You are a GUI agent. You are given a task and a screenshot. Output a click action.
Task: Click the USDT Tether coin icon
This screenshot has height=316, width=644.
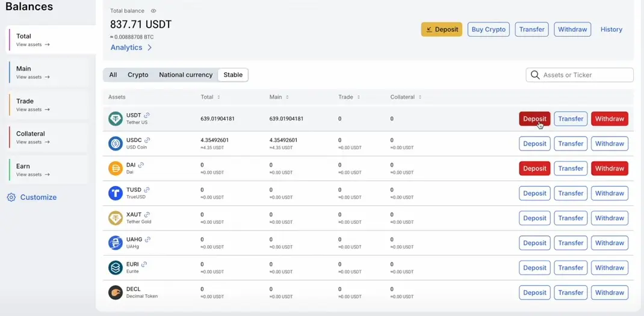(x=116, y=119)
